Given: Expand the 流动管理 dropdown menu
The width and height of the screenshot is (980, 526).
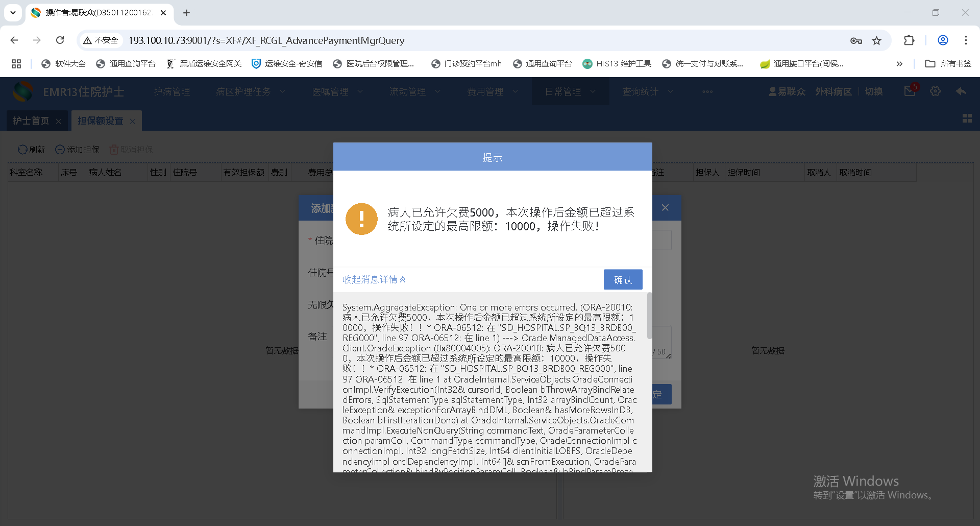Looking at the screenshot, I should point(414,91).
